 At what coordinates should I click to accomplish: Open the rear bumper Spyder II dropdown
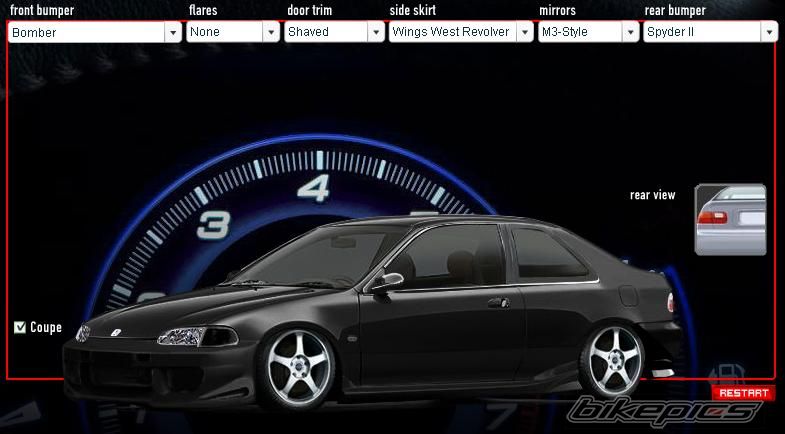pos(710,32)
